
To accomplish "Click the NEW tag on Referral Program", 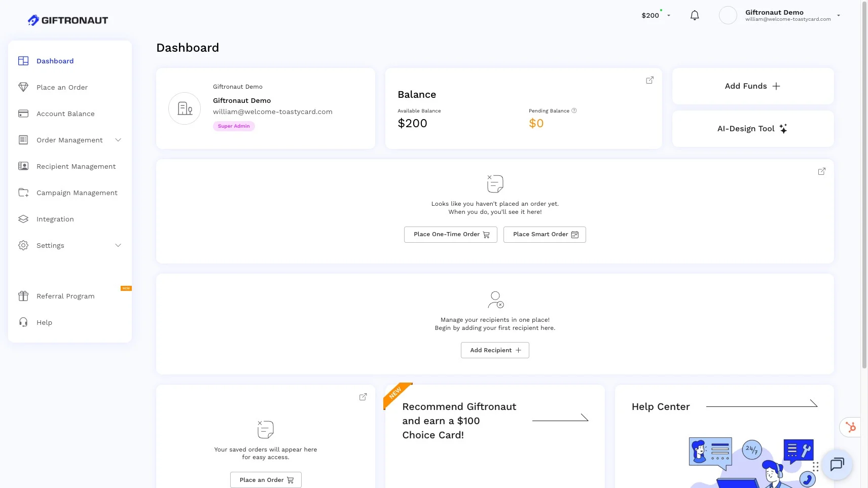I will coord(126,288).
